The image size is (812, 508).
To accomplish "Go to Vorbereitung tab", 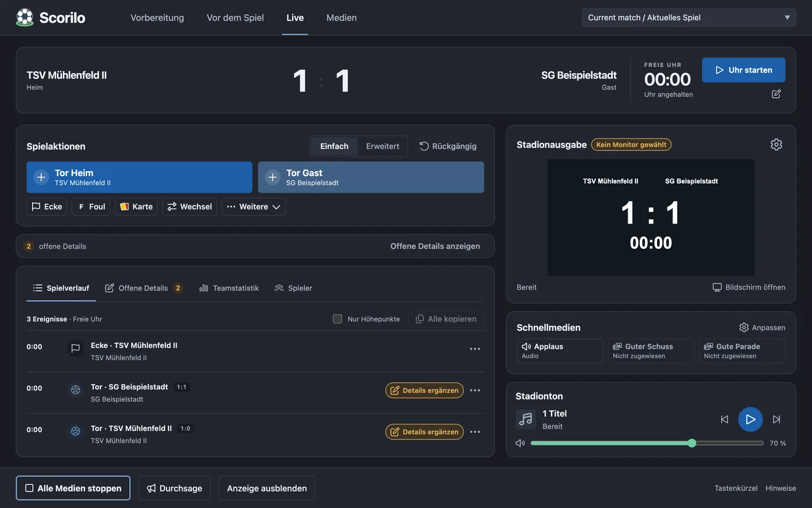I will point(157,17).
